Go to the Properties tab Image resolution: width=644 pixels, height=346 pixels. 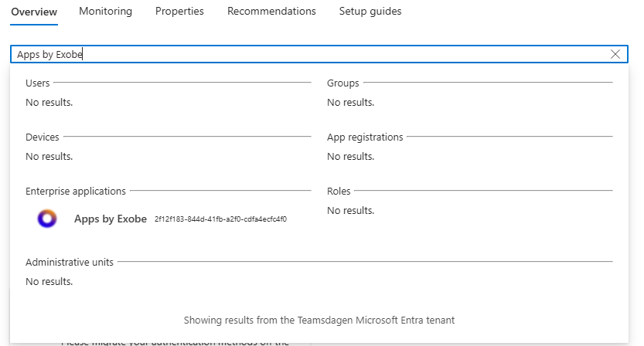179,11
